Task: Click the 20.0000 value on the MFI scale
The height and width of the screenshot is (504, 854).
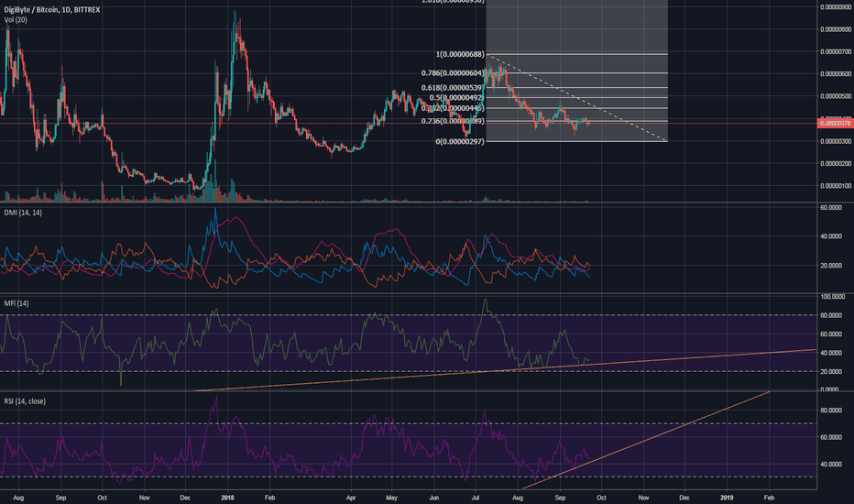Action: tap(831, 372)
